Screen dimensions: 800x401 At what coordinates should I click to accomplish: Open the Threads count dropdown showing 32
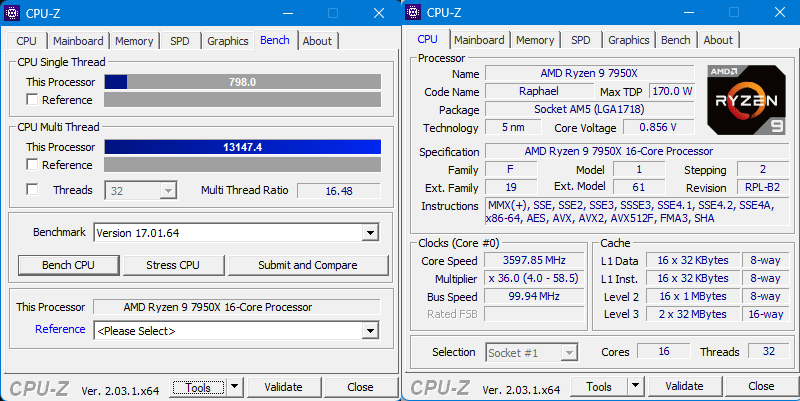[x=141, y=191]
